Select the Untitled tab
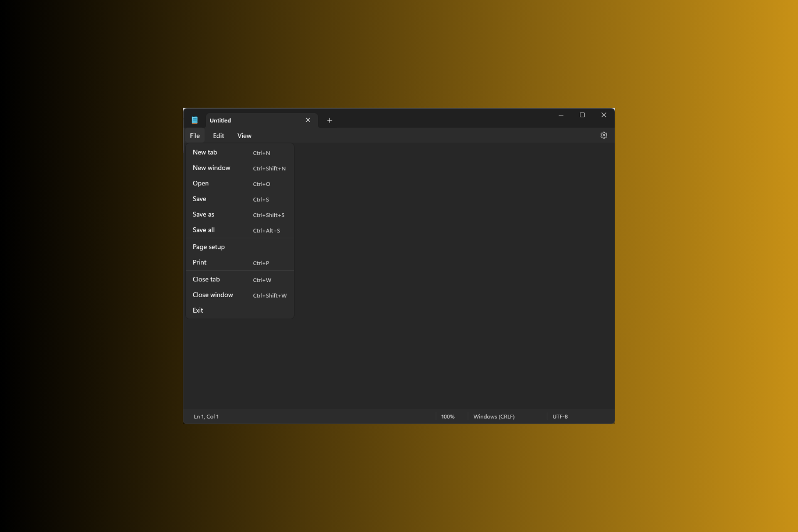The width and height of the screenshot is (798, 532). (x=249, y=120)
